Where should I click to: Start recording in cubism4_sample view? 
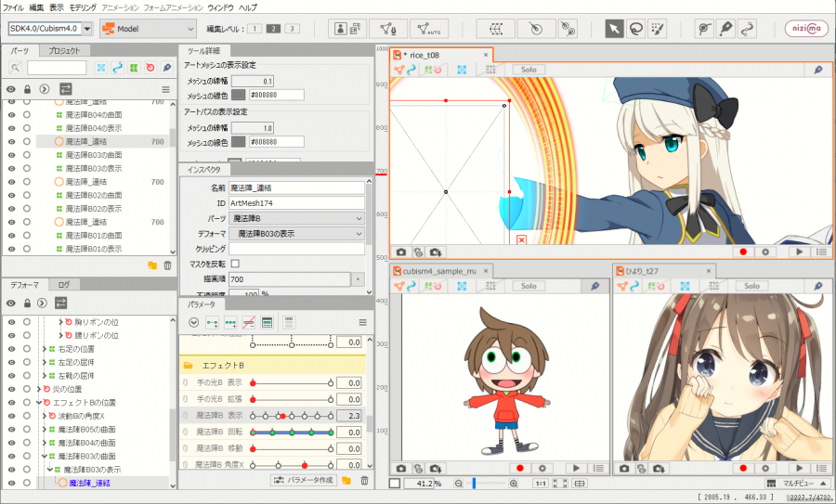tap(520, 469)
